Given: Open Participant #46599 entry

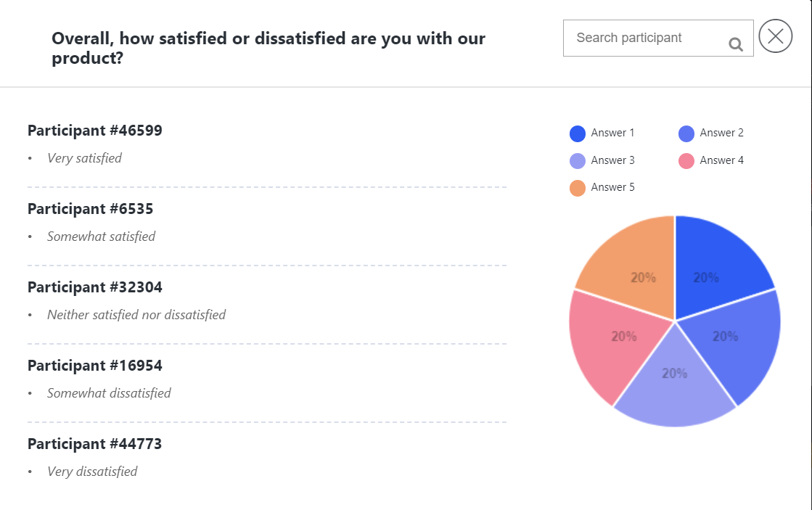Looking at the screenshot, I should 95,131.
